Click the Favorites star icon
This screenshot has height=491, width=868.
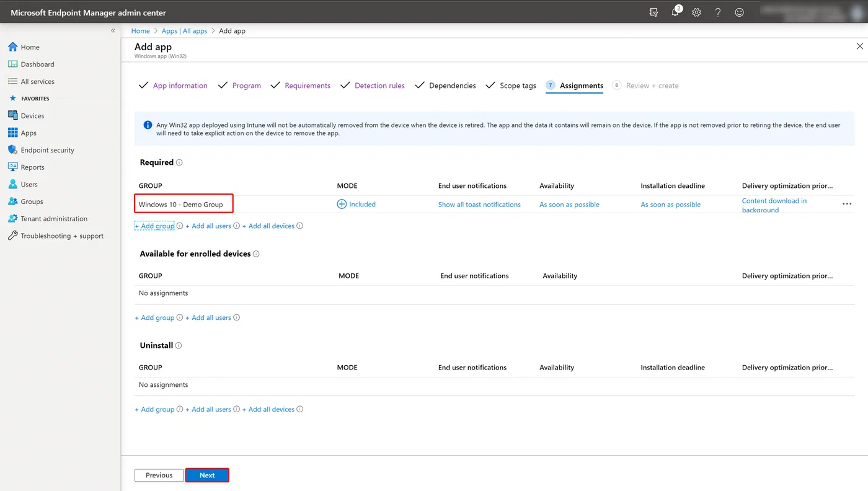point(13,98)
